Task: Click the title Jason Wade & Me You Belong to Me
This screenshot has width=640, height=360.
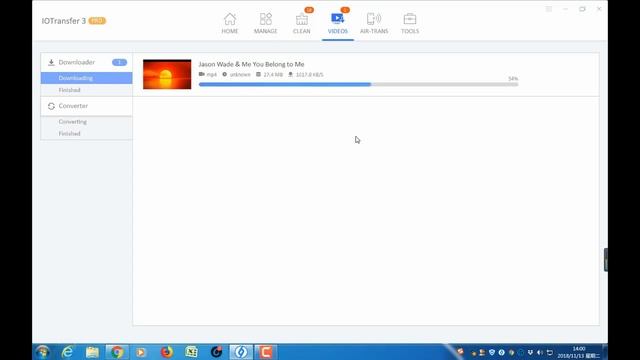Action: (x=251, y=64)
